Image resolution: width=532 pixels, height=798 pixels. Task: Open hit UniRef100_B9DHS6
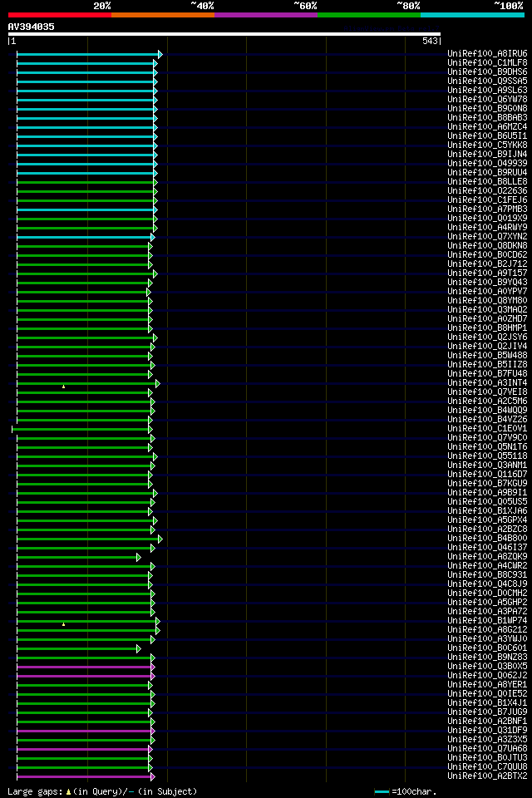point(487,71)
